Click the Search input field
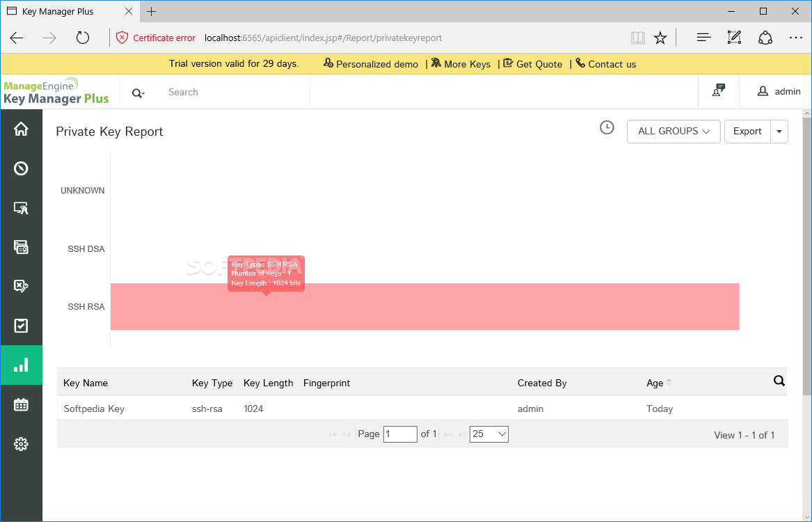The height and width of the screenshot is (522, 812). coord(235,92)
